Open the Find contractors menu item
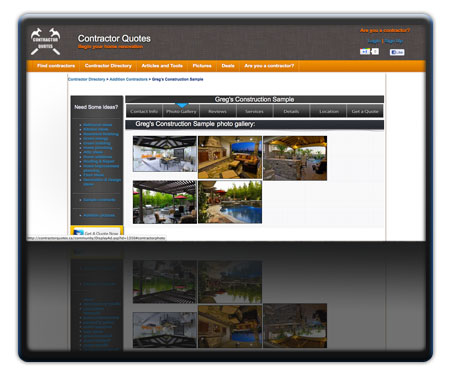The height and width of the screenshot is (369, 454). pyautogui.click(x=56, y=66)
